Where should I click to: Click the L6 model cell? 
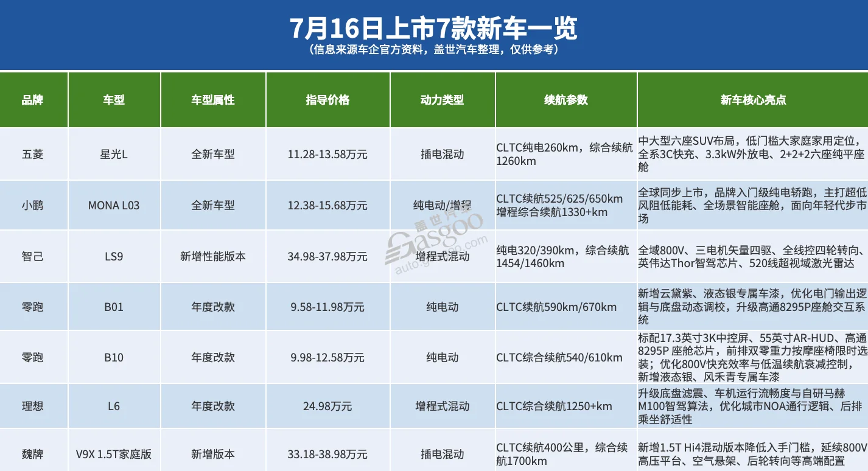(114, 406)
